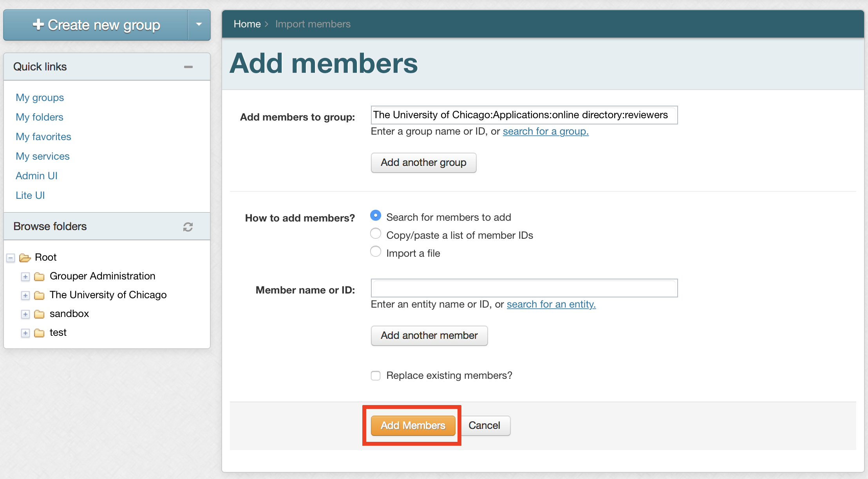Collapse the Quick links panel
The image size is (868, 479).
[x=188, y=67]
